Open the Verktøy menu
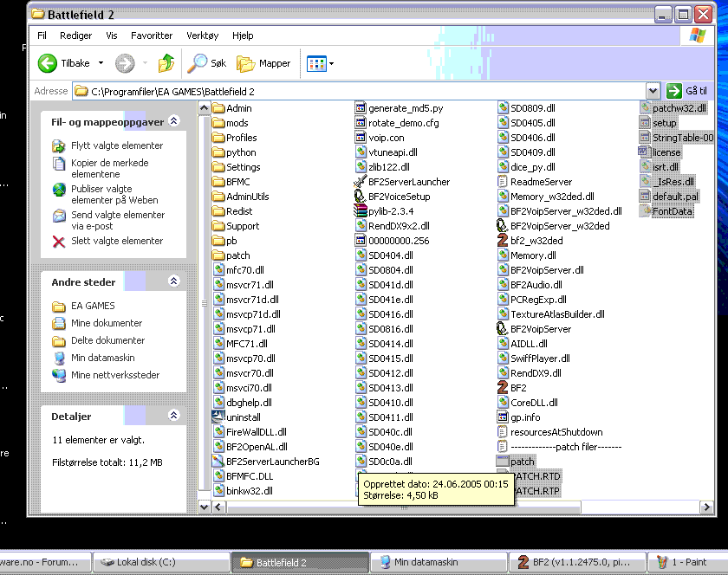This screenshot has height=575, width=728. [x=202, y=36]
